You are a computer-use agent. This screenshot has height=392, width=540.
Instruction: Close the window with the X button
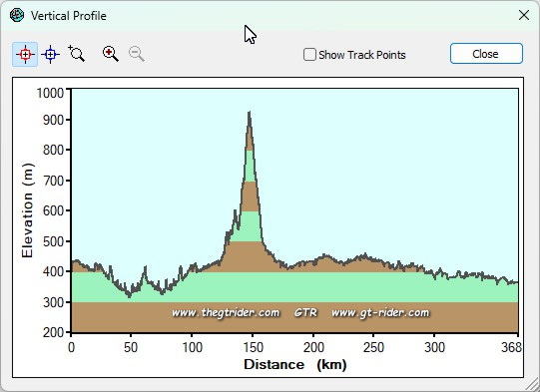(524, 15)
